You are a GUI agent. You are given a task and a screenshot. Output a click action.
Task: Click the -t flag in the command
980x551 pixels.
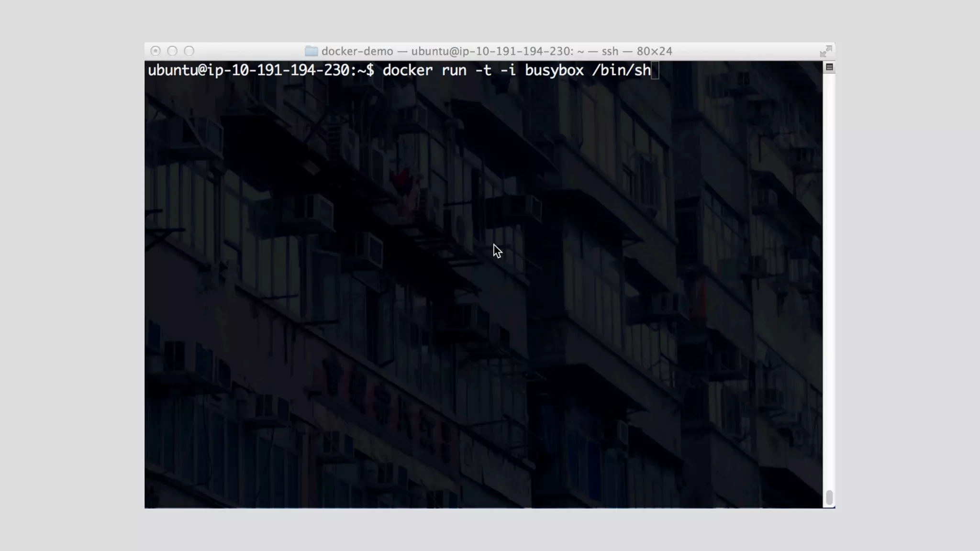tap(483, 71)
